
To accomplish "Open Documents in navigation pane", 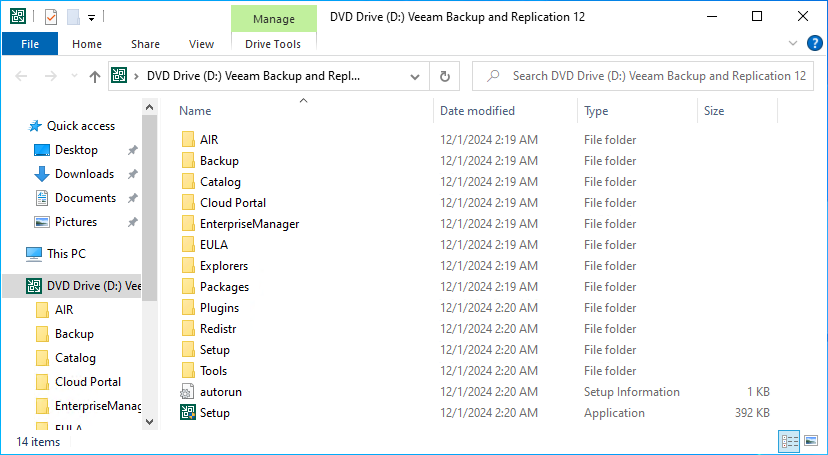I will tap(85, 198).
